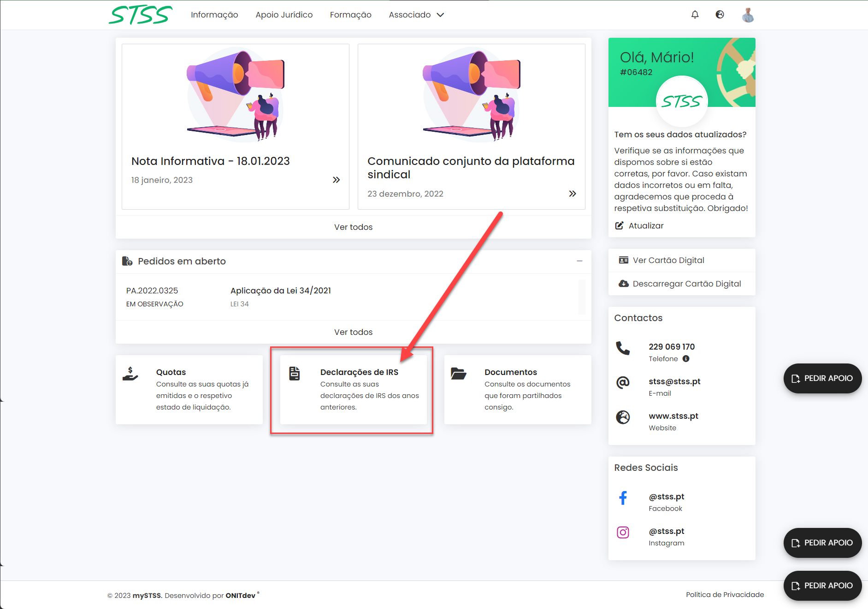
Task: Open the Apoio Jurídico menu
Action: (x=284, y=15)
